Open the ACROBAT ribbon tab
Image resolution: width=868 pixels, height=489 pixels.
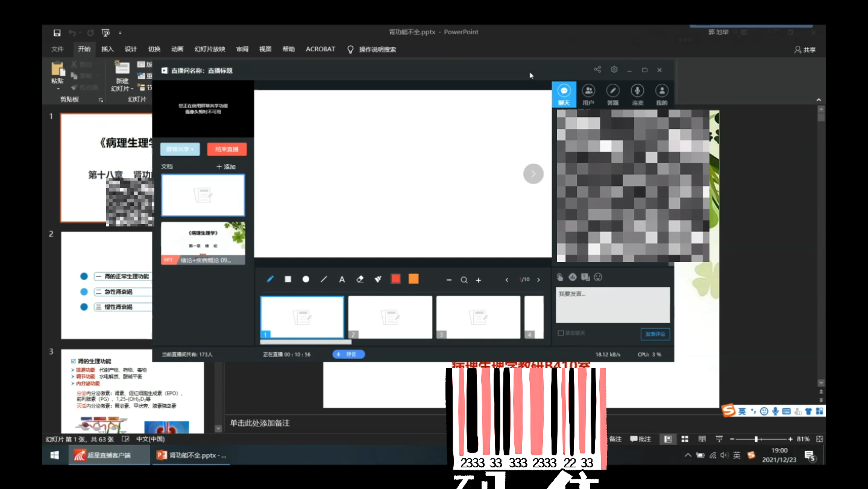click(x=320, y=49)
